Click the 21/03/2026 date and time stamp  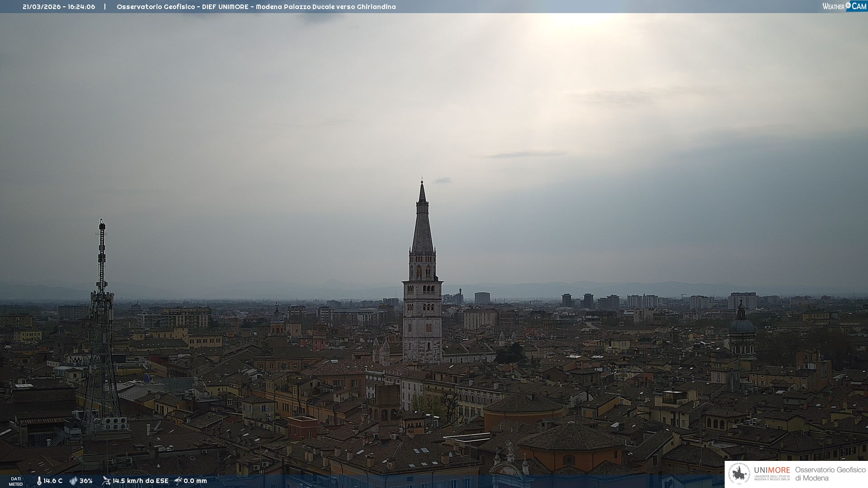click(x=59, y=7)
